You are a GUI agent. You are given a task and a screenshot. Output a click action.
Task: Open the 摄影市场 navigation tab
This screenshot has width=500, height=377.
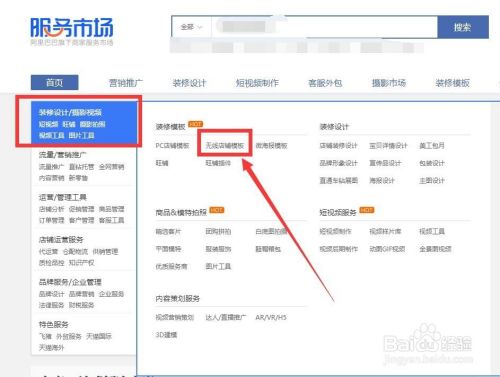[389, 83]
